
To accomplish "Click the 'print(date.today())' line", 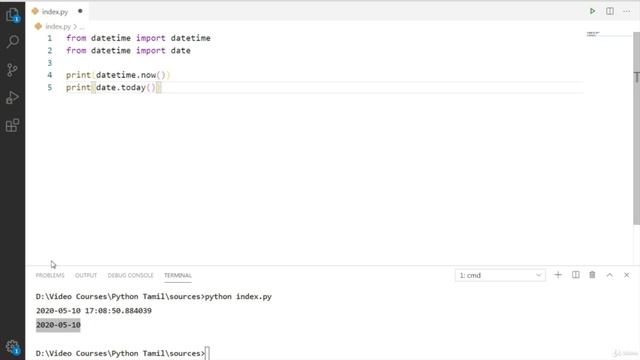I will (113, 87).
